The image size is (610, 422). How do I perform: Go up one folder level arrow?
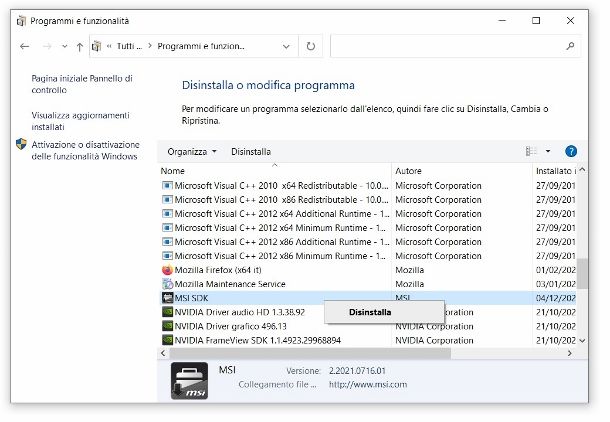(x=80, y=47)
